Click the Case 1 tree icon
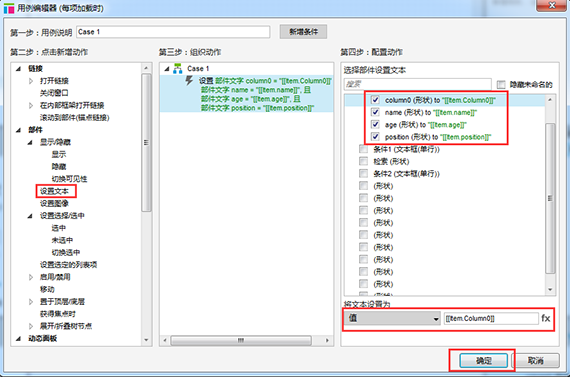This screenshot has width=570, height=377. tap(177, 68)
